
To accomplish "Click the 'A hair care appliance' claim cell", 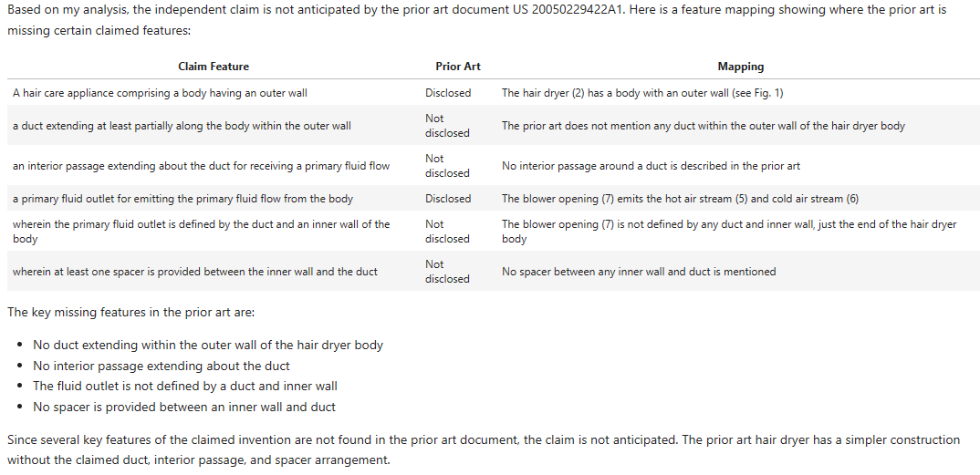I will tap(160, 93).
